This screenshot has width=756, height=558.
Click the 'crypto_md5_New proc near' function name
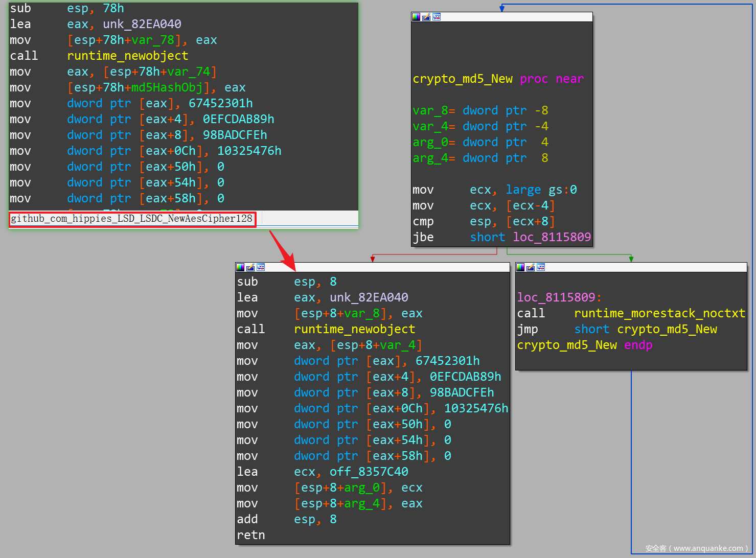(x=462, y=79)
